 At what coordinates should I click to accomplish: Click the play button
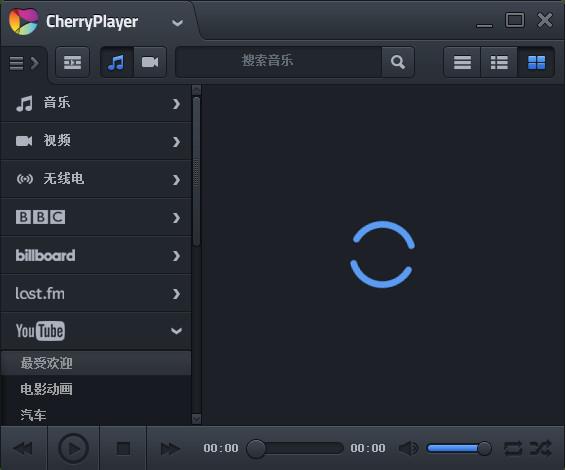pos(73,448)
